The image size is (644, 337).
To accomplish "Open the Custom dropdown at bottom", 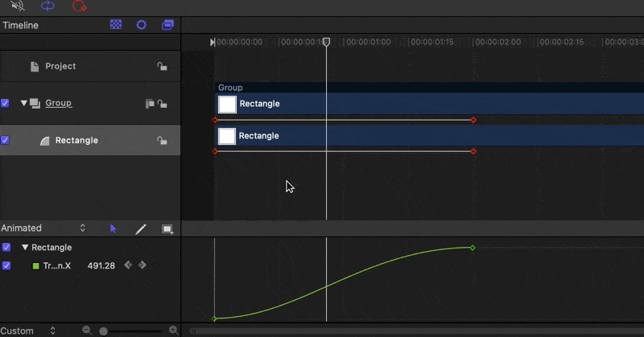I will click(x=28, y=331).
